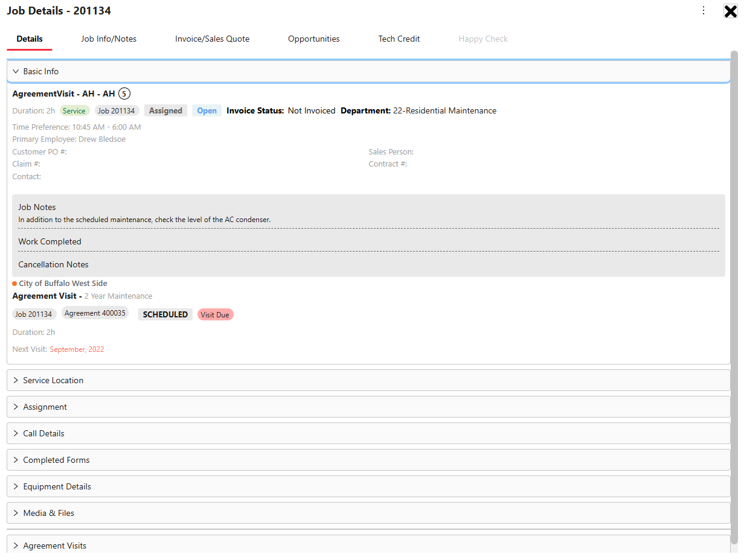Expand the Assignment section
This screenshot has height=560, width=744.
[368, 407]
